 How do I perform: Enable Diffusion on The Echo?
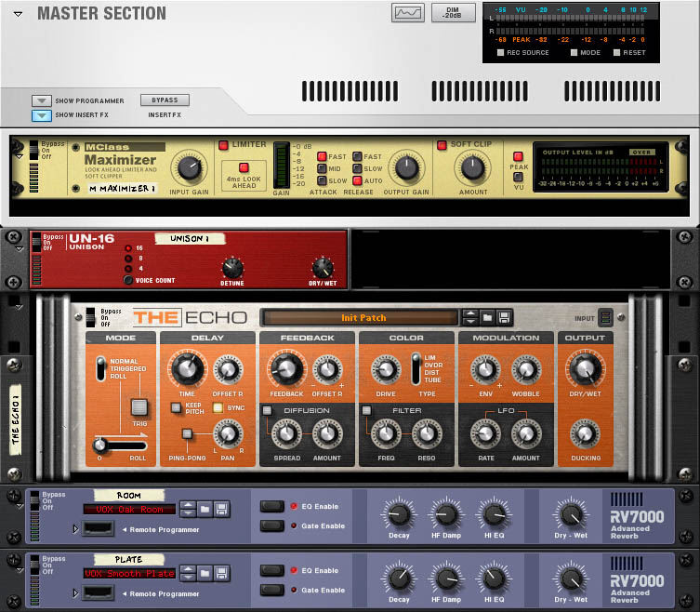pos(267,410)
